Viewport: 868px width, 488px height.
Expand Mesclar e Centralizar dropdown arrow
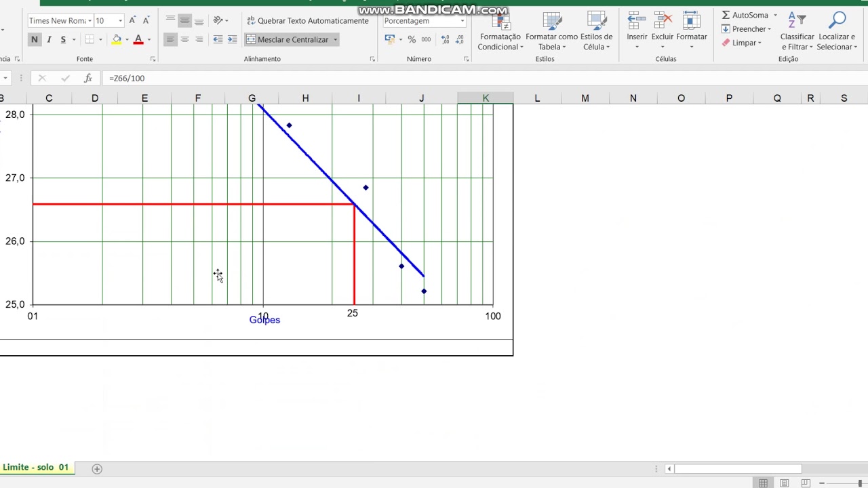335,40
